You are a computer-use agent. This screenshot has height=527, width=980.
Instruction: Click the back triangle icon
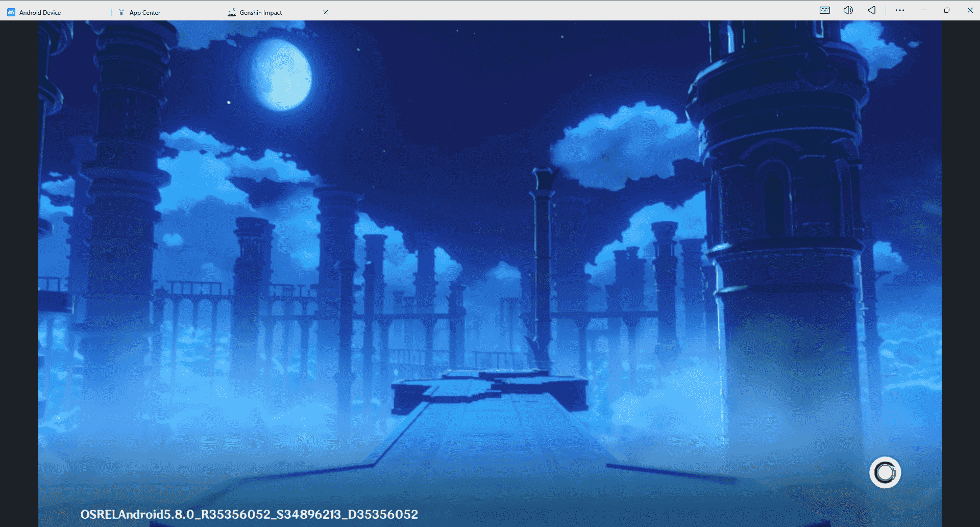pyautogui.click(x=872, y=10)
